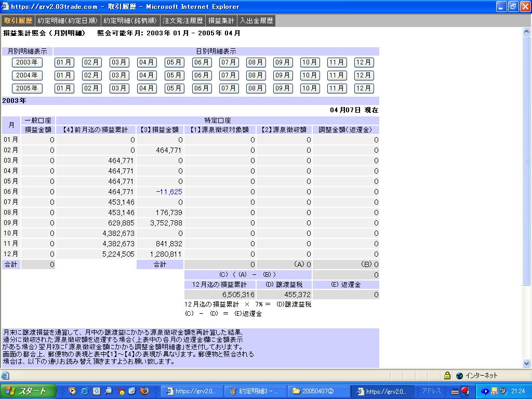Open 2004年 06月 daily details
This screenshot has height=399, width=532.
(x=202, y=75)
